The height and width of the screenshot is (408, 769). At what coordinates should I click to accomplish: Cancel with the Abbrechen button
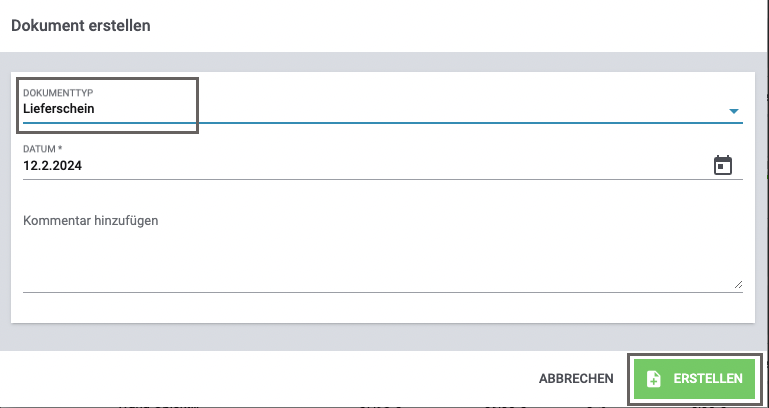pyautogui.click(x=576, y=378)
